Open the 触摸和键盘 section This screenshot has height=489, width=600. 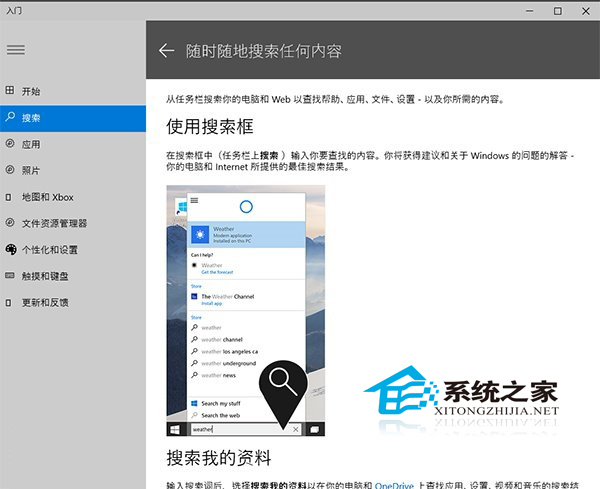click(73, 276)
